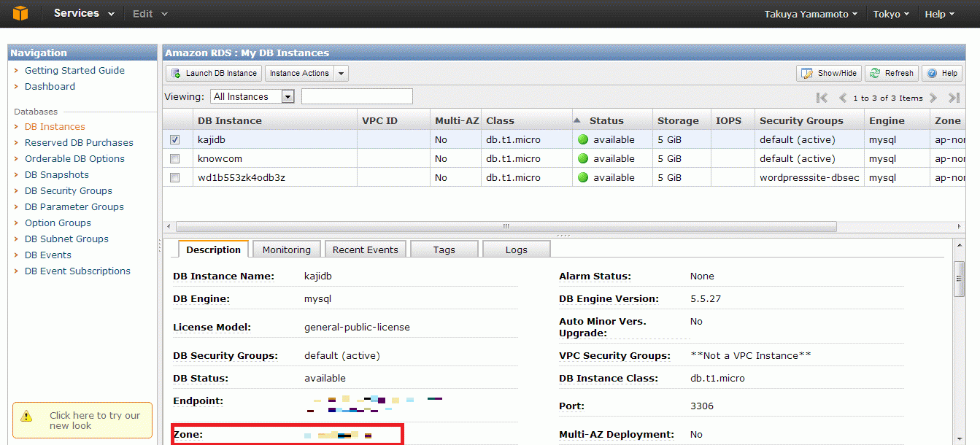
Task: Open Option Groups in navigation
Action: point(58,222)
